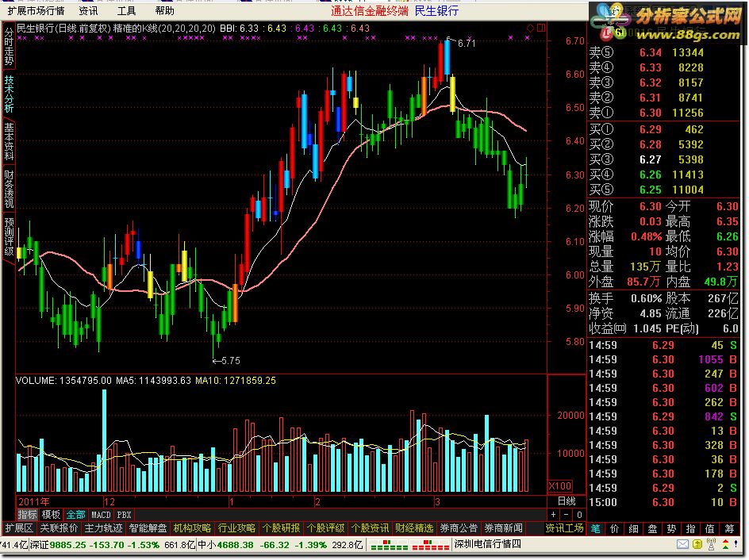Click the 通达信金融终端 title text
This screenshot has height=560, width=749.
370,10
